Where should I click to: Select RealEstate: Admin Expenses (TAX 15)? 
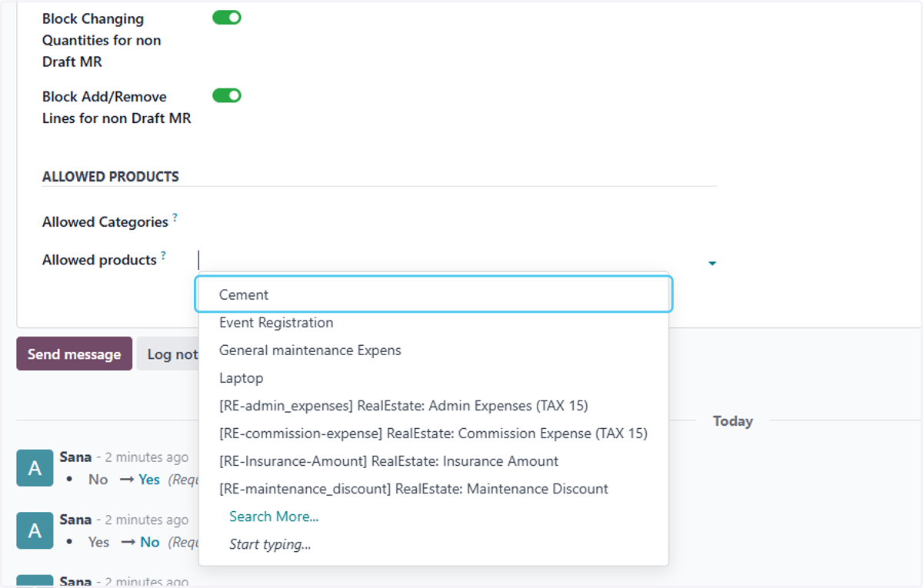click(434, 406)
